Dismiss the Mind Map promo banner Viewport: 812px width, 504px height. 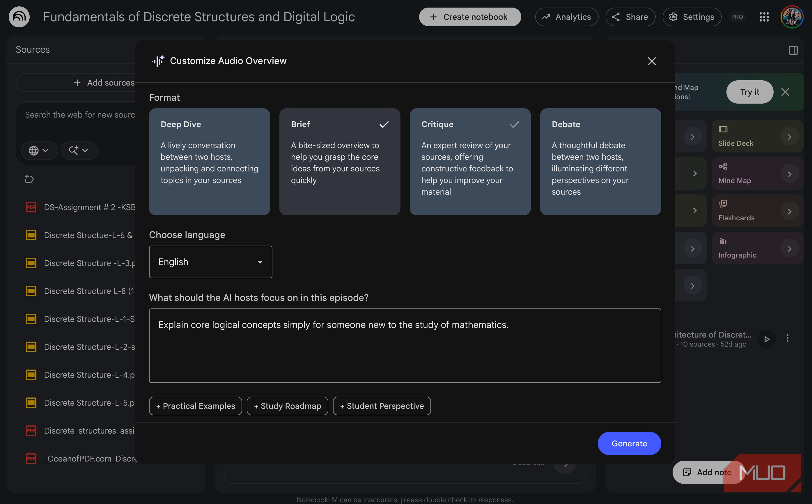pyautogui.click(x=785, y=92)
